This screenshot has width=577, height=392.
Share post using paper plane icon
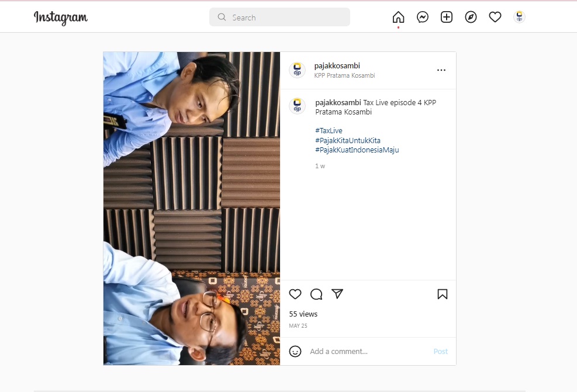tap(337, 294)
